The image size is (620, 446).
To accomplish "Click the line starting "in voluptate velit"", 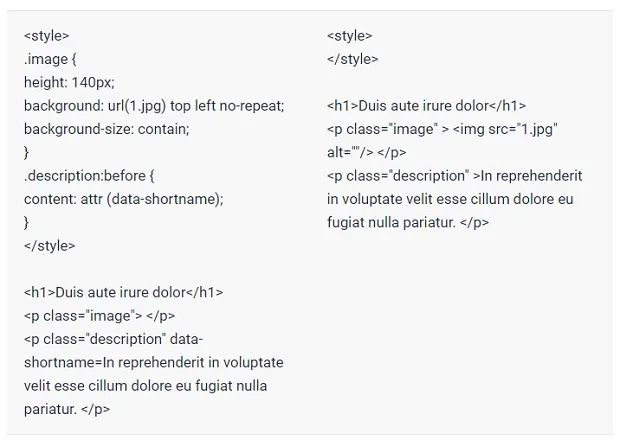I will (x=450, y=199).
